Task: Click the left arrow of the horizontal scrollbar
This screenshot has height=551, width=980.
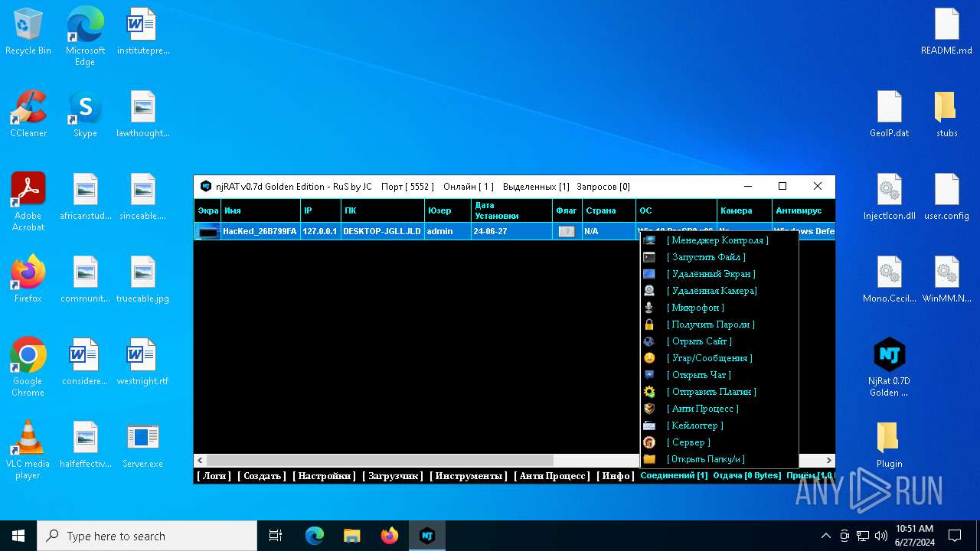Action: pyautogui.click(x=201, y=460)
